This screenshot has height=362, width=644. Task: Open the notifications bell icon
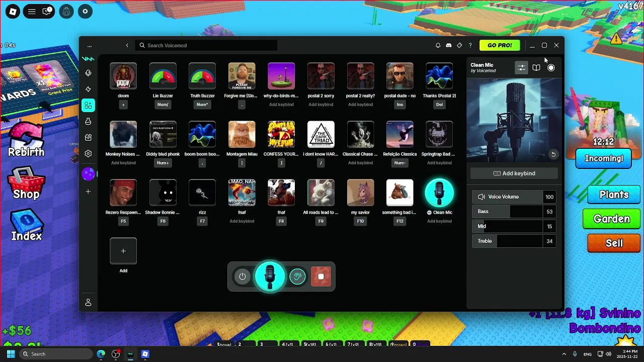point(438,45)
